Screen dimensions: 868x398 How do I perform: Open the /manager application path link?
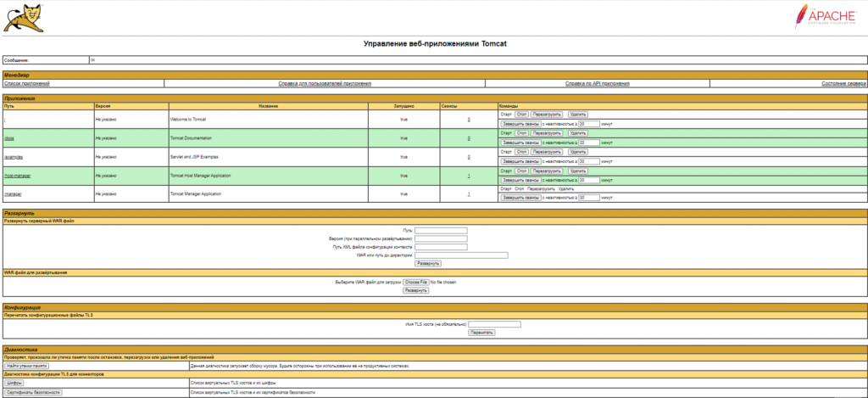click(13, 194)
